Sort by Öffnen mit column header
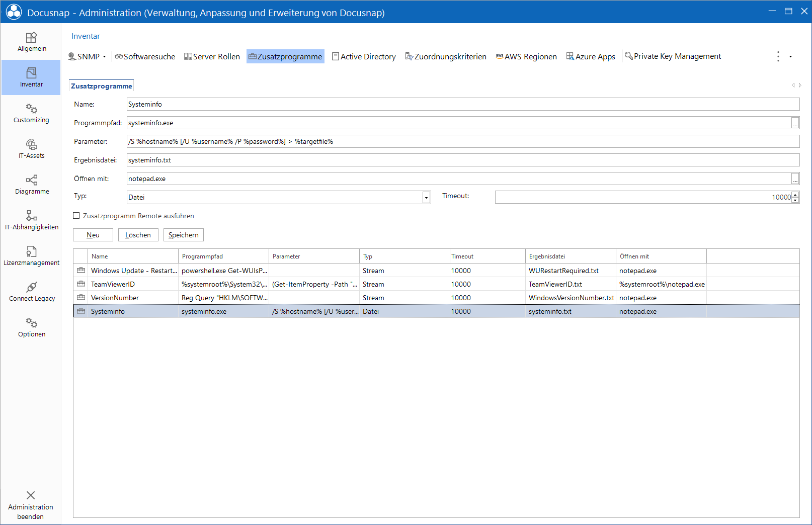The height and width of the screenshot is (525, 812). [x=662, y=256]
